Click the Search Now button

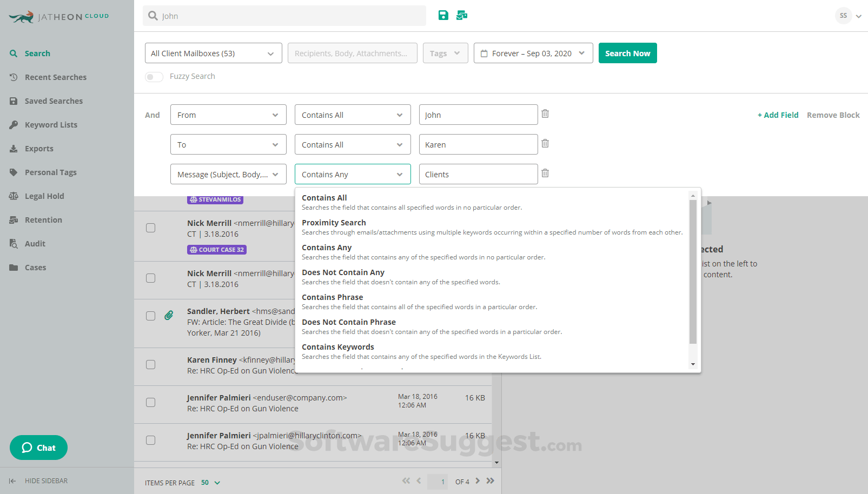click(627, 53)
